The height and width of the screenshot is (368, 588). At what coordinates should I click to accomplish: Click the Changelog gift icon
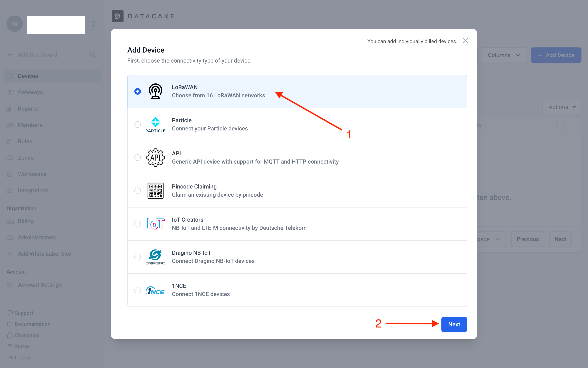(x=10, y=335)
